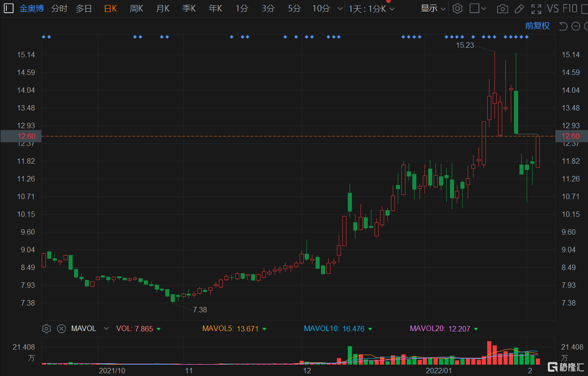
Task: Remove the MAVOL indicator with X icon
Action: click(x=61, y=328)
